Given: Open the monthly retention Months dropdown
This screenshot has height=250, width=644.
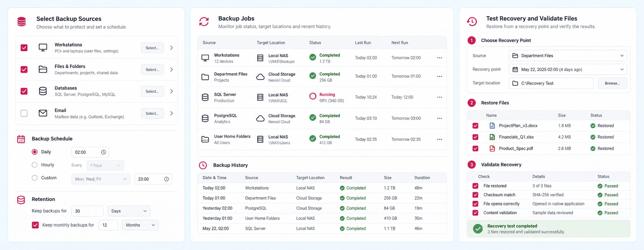Looking at the screenshot, I should [x=140, y=225].
